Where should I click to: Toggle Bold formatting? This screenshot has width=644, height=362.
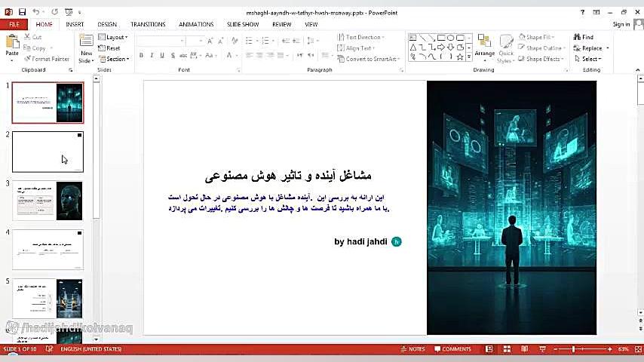(x=141, y=55)
